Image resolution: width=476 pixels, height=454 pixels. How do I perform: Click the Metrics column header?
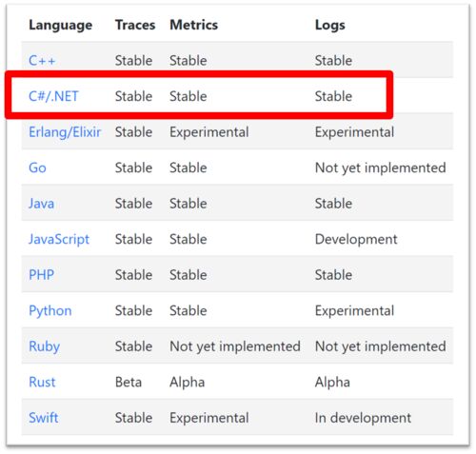(x=194, y=25)
